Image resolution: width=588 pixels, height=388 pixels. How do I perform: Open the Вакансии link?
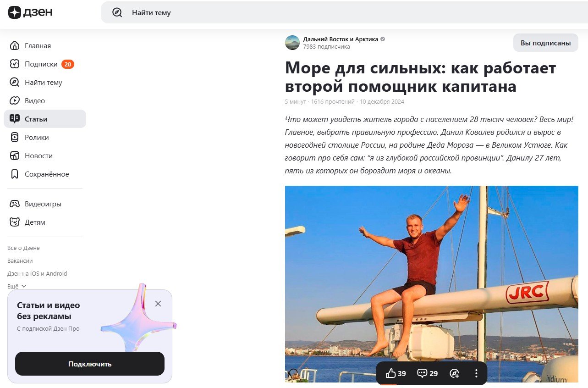[20, 261]
